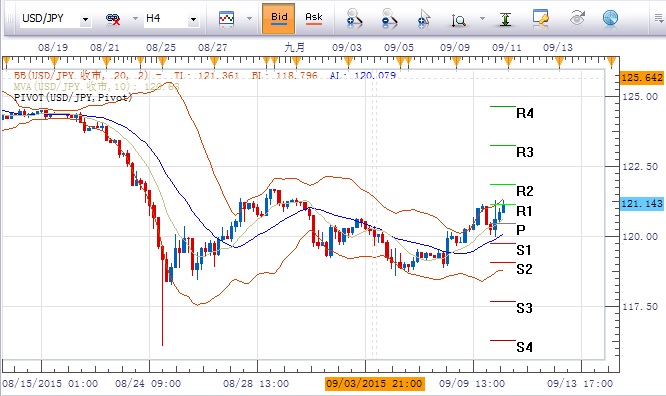Zoom in with the magnifier plus icon

pyautogui.click(x=354, y=19)
